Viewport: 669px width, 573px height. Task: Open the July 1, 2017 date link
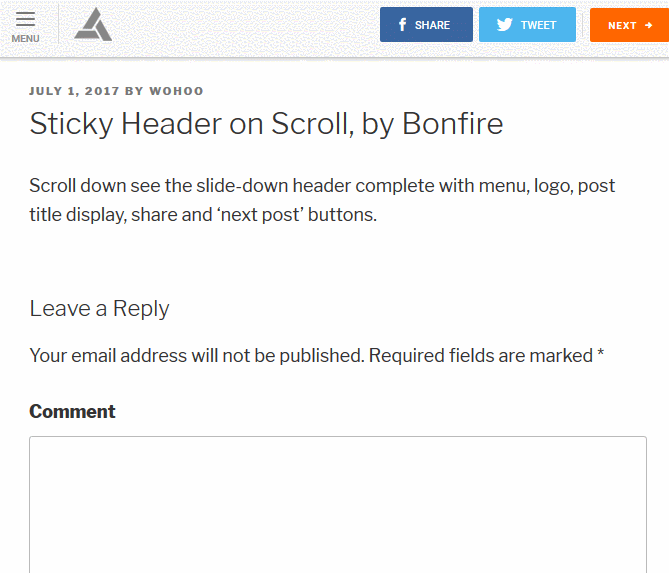[74, 91]
